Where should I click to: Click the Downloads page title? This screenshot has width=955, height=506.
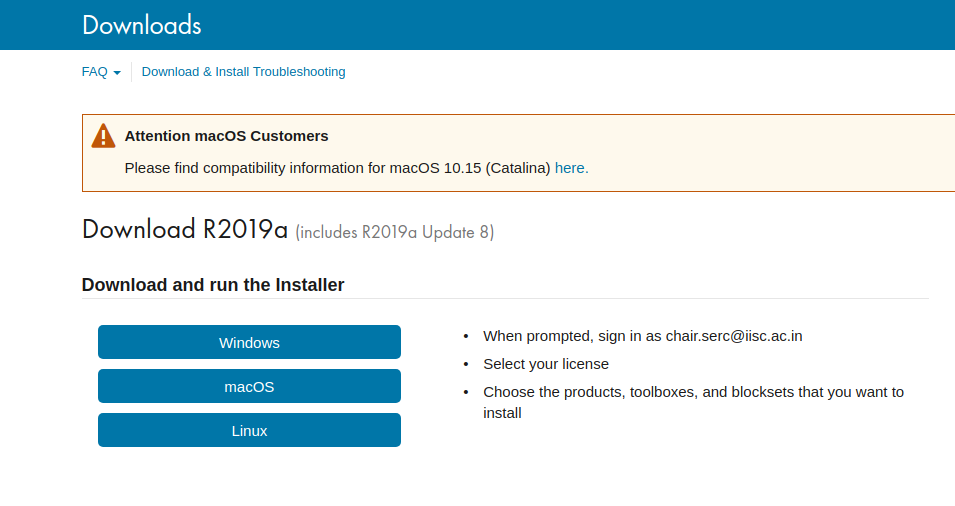(x=141, y=25)
